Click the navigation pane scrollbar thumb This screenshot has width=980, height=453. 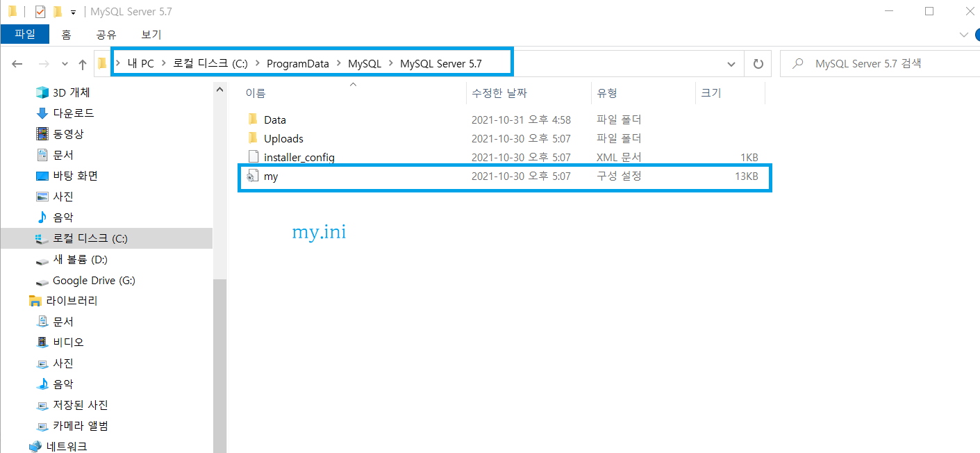pos(220,365)
